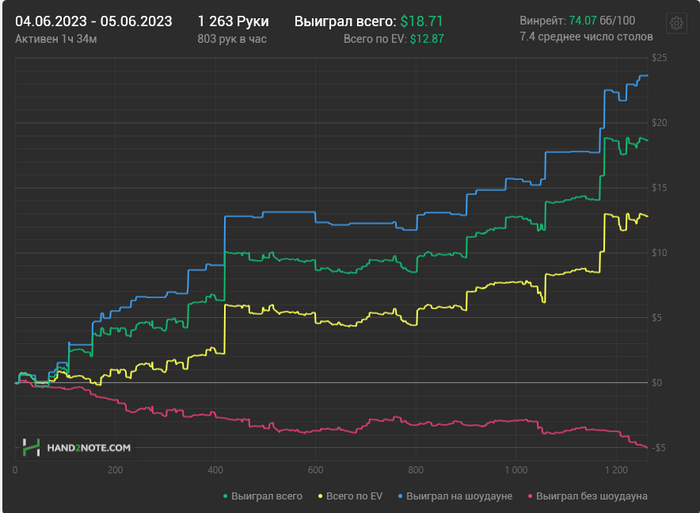The height and width of the screenshot is (513, 700).
Task: Toggle the blue 'Выиграл на шоудауне' legend series
Action: pyautogui.click(x=455, y=496)
